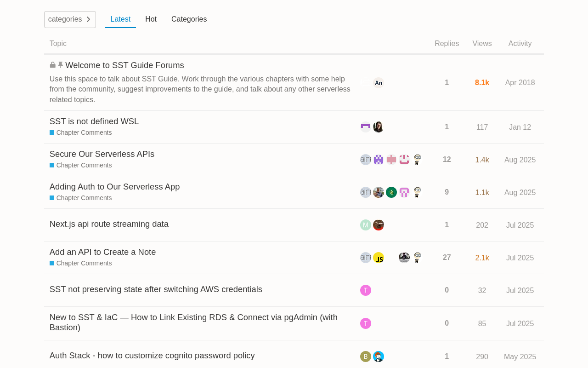Click the purple pixel avatar on Secure APIs topic
The image size is (588, 368).
[378, 160]
